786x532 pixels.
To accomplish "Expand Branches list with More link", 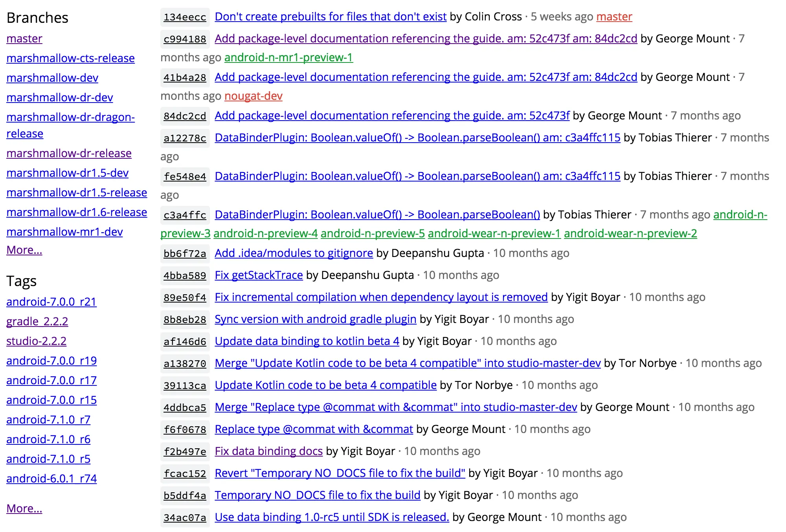I will pos(24,250).
